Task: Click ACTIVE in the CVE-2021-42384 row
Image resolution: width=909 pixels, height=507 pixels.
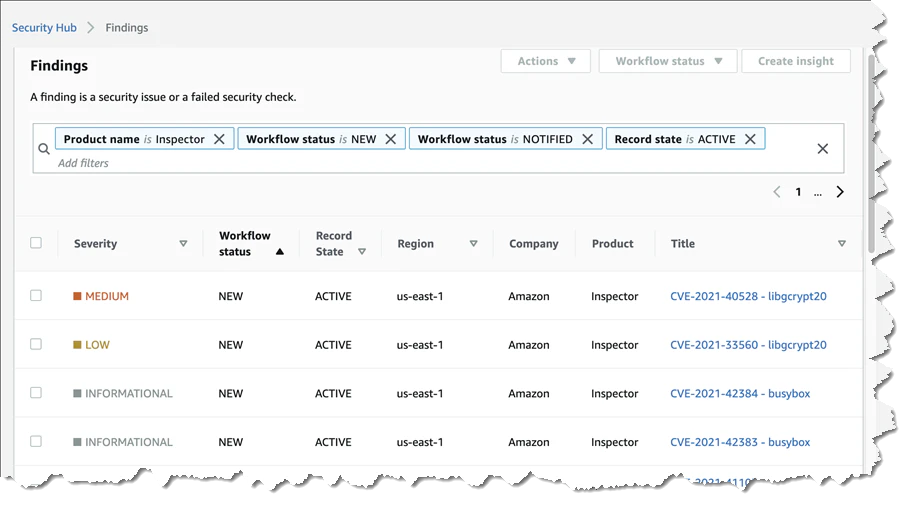Action: click(x=333, y=393)
